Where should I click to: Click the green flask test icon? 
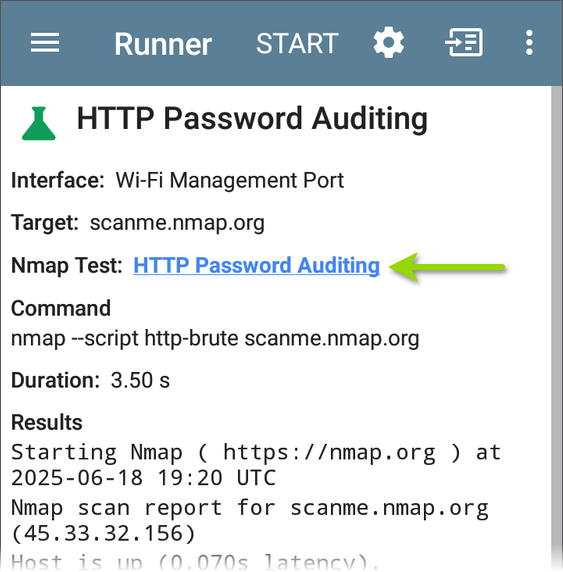click(x=39, y=123)
